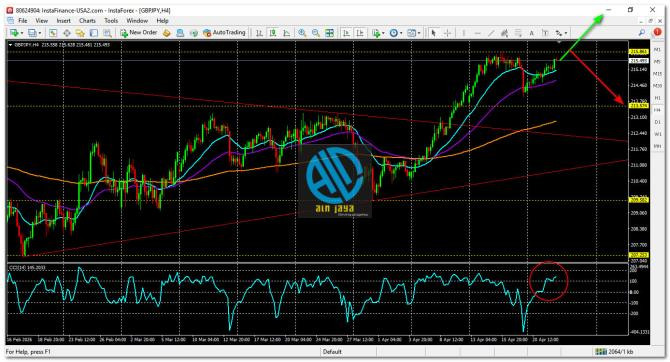Switch chart to M5 timeframe
The image size is (670, 362).
pyautogui.click(x=658, y=62)
